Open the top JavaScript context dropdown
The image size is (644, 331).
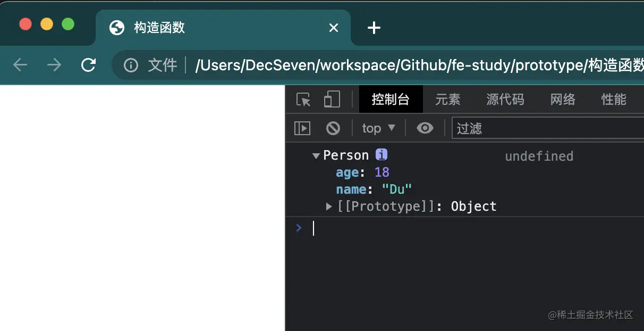pos(378,128)
